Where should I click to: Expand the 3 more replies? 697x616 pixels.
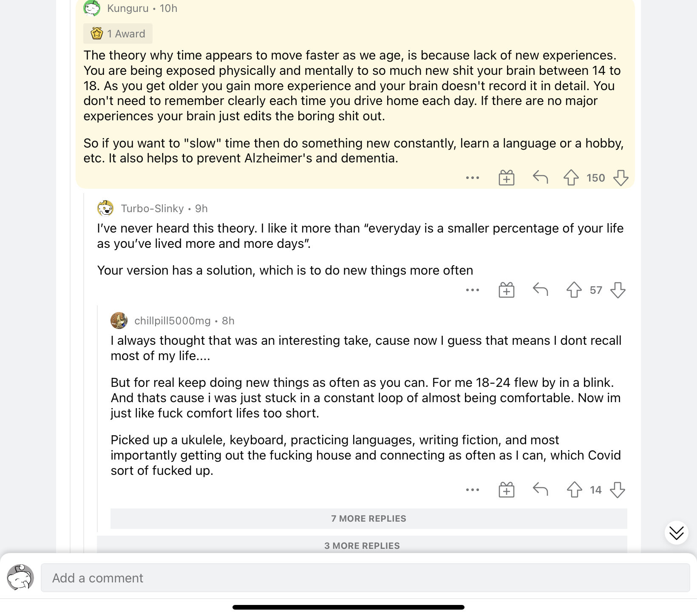pos(362,545)
